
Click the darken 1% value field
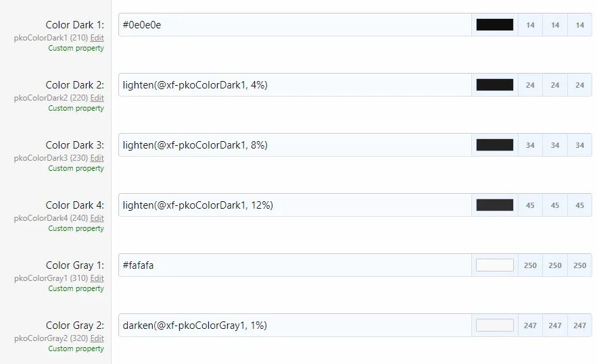click(295, 326)
